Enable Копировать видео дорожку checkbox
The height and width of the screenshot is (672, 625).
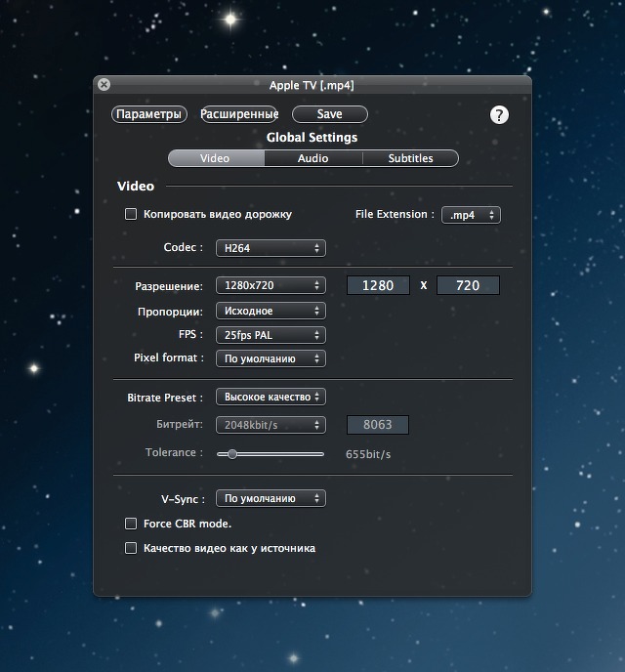click(x=131, y=214)
